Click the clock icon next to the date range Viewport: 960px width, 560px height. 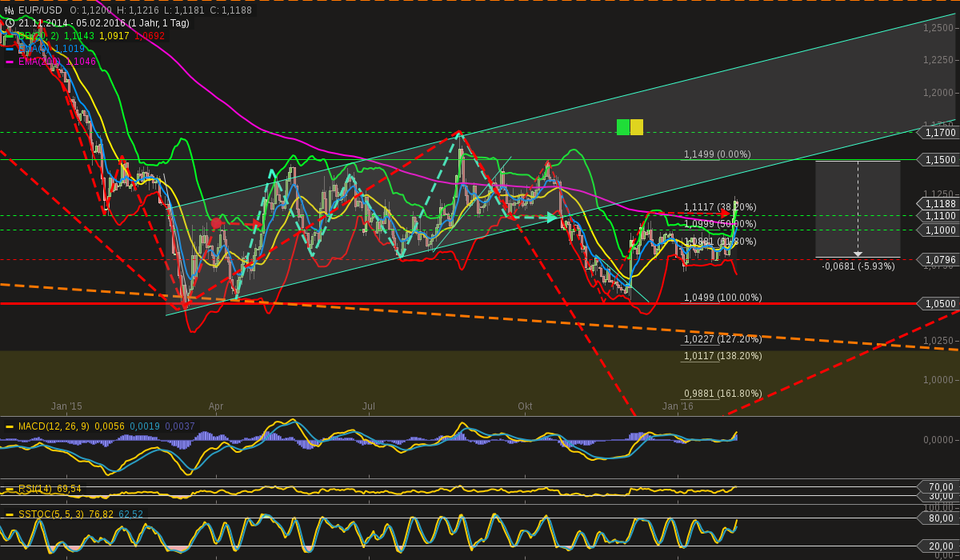point(10,23)
